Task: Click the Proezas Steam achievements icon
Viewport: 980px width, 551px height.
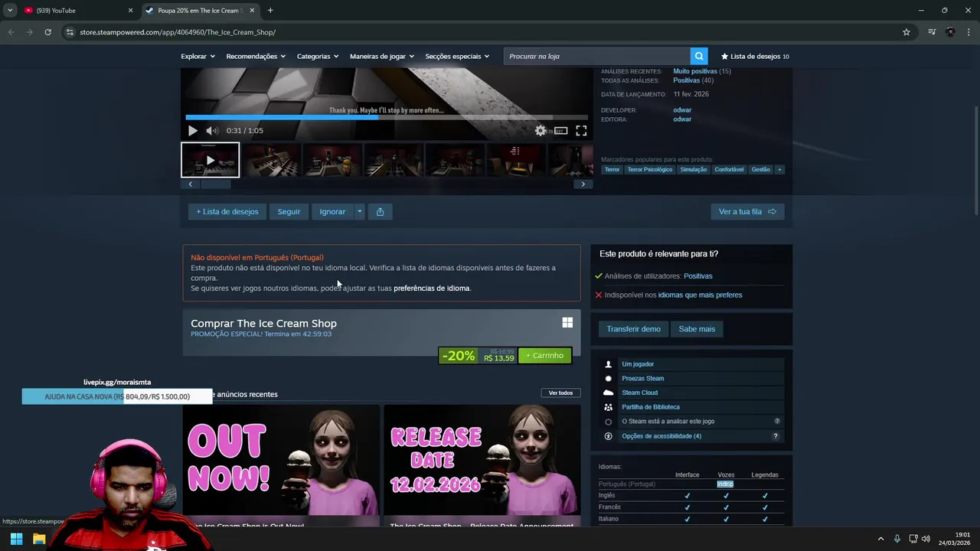Action: point(609,379)
